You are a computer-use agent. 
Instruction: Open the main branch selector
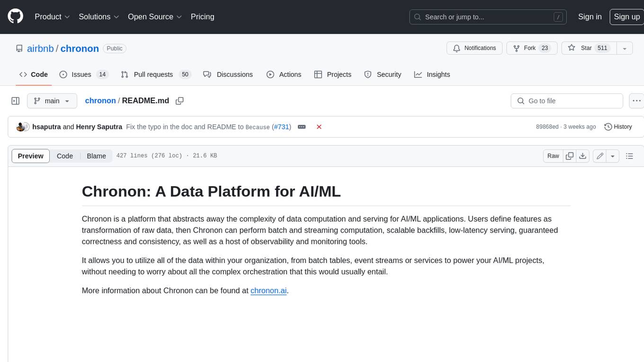tap(52, 101)
